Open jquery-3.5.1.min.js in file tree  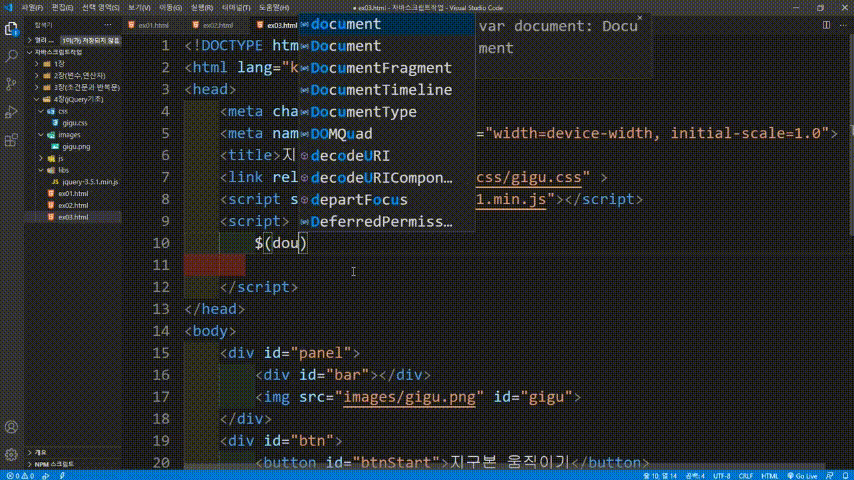pyautogui.click(x=73, y=182)
